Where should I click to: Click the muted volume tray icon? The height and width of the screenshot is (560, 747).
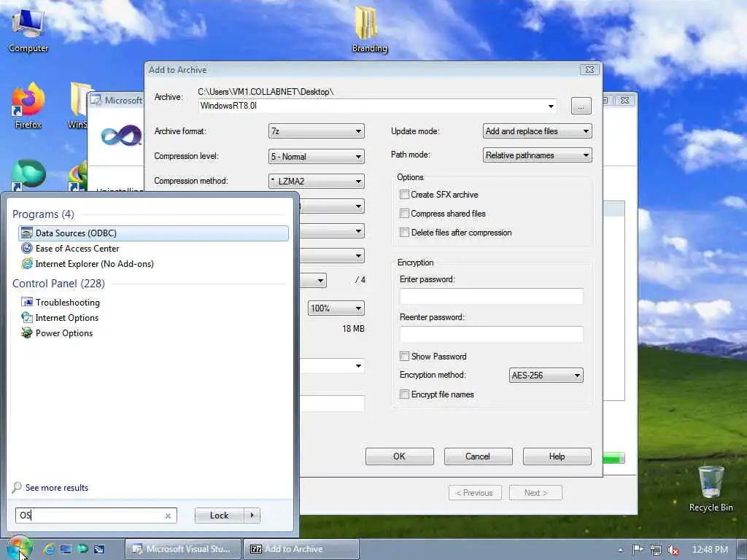(673, 550)
